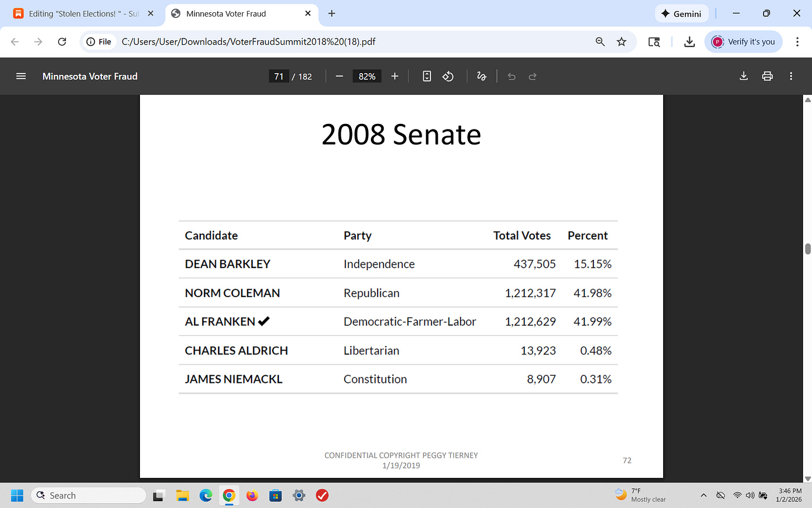Screen dimensions: 812x508
Task: Close the Editing "Stolen Elections!" tab
Action: click(x=151, y=13)
